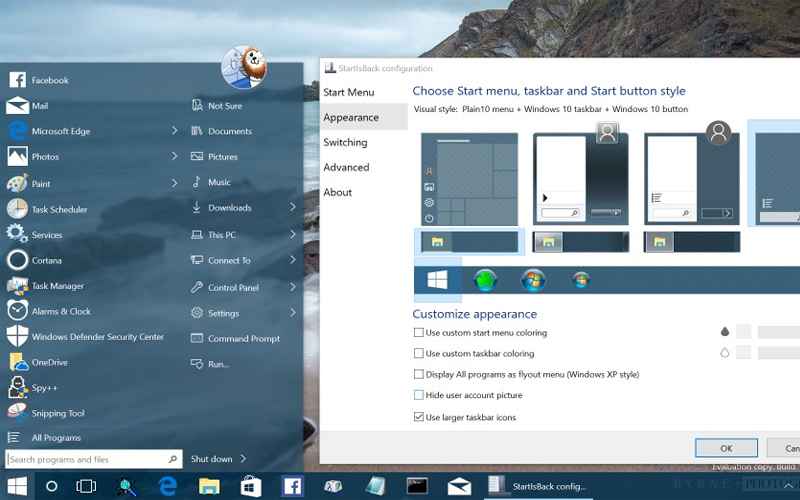Image resolution: width=800 pixels, height=500 pixels.
Task: Expand the Connect To submenu arrow
Action: click(292, 260)
